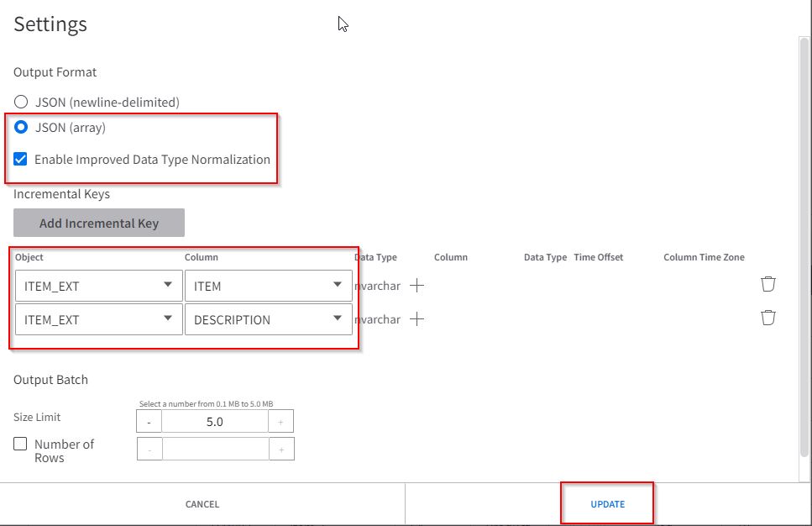Select JSON (array) output format
This screenshot has height=526, width=812.
tap(21, 128)
